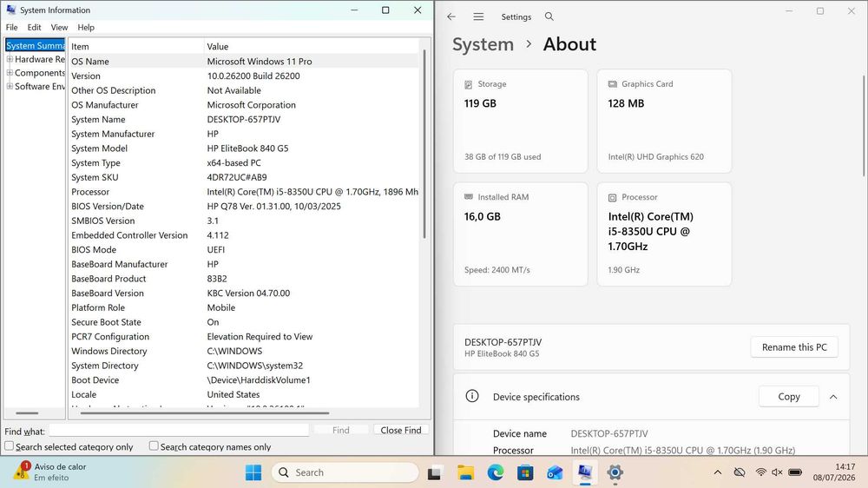The width and height of the screenshot is (868, 488).
Task: Open the File menu
Action: pos(11,27)
